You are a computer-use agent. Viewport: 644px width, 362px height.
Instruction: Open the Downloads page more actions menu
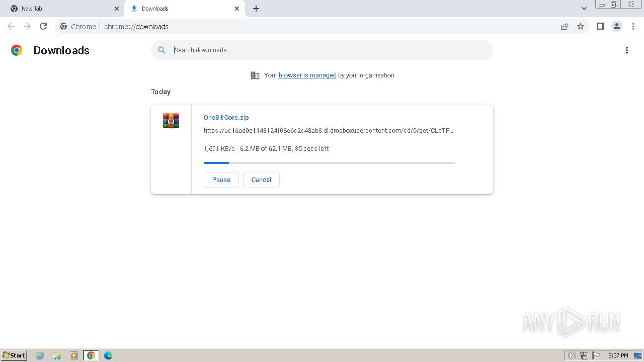click(x=627, y=50)
